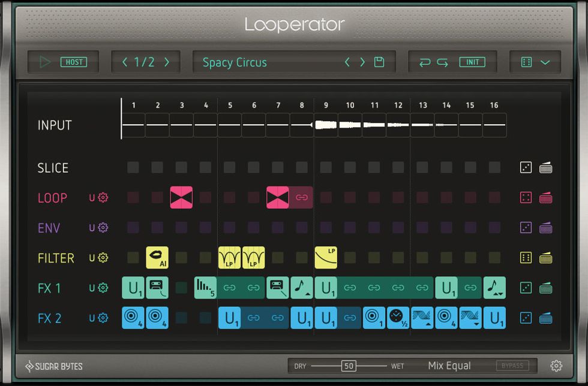Randomize the FILTER row with yellow dice
Screen dimensions: 588x386
[x=526, y=258]
